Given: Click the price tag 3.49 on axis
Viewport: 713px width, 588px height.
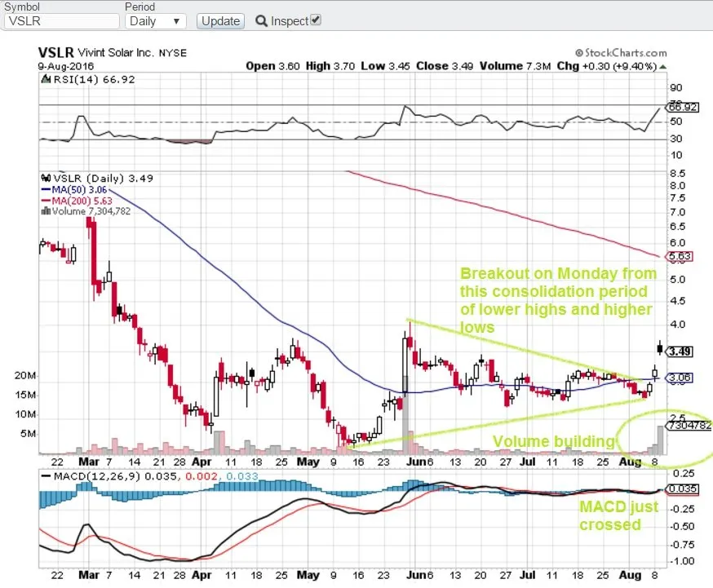Looking at the screenshot, I should click(x=680, y=351).
